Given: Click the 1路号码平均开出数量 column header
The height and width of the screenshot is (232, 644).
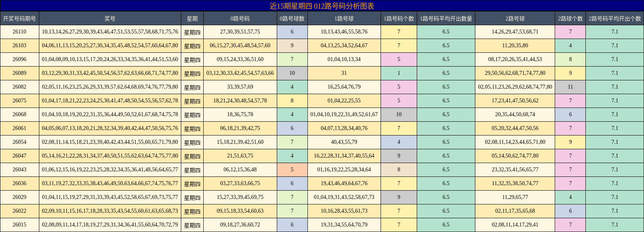Looking at the screenshot, I should click(x=446, y=19).
